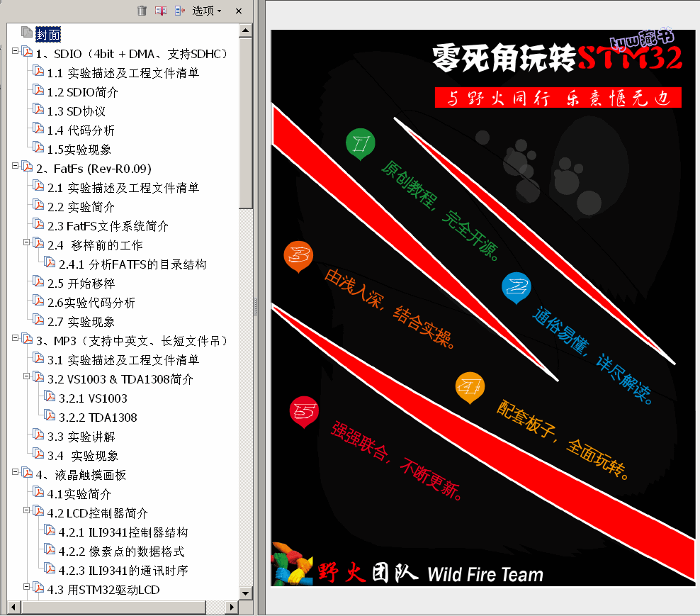700x616 pixels.
Task: Collapse the 4.2 LCD控制器简介 node
Action: click(26, 510)
